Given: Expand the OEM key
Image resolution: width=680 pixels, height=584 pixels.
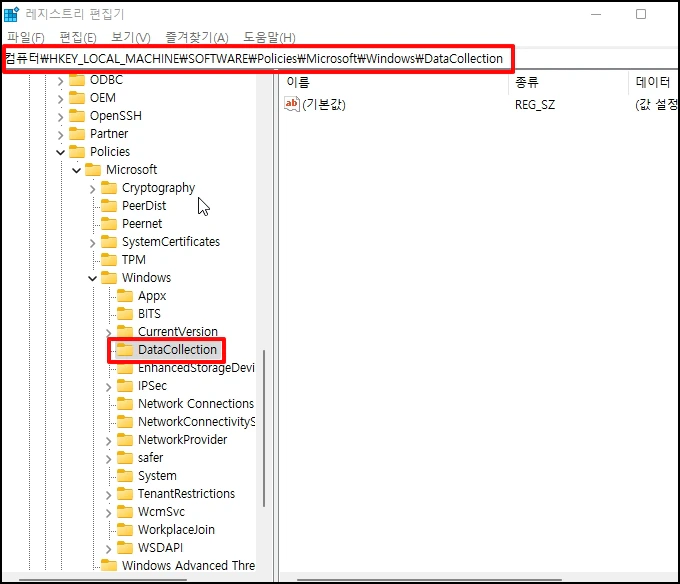Looking at the screenshot, I should click(61, 98).
